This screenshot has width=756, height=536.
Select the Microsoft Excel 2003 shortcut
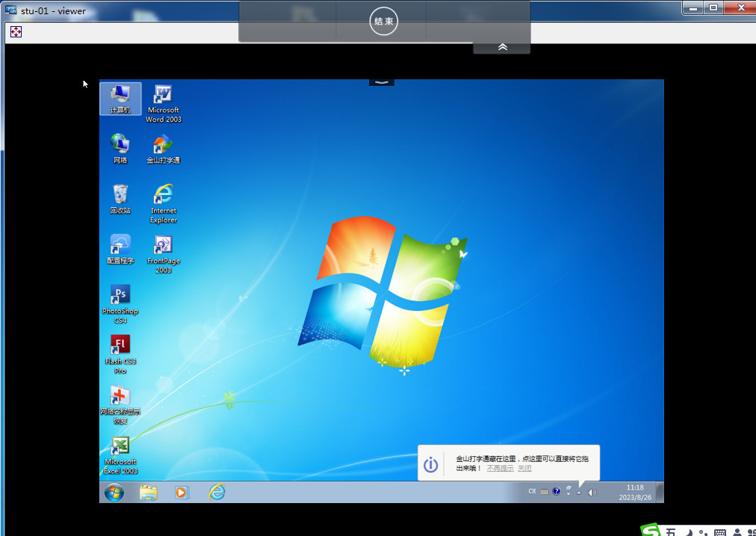pos(120,455)
